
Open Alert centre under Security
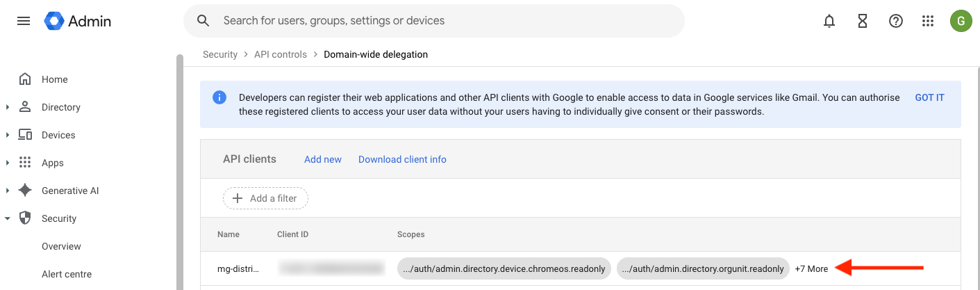[67, 274]
